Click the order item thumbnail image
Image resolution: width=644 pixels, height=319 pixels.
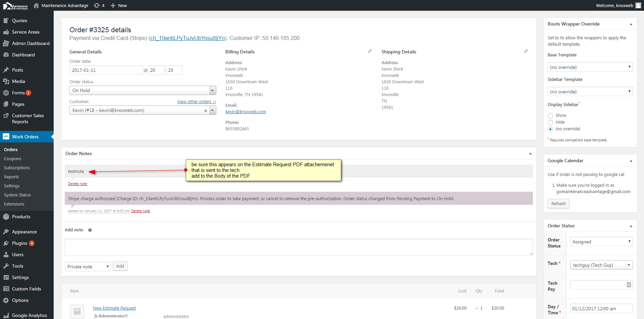coord(77,311)
